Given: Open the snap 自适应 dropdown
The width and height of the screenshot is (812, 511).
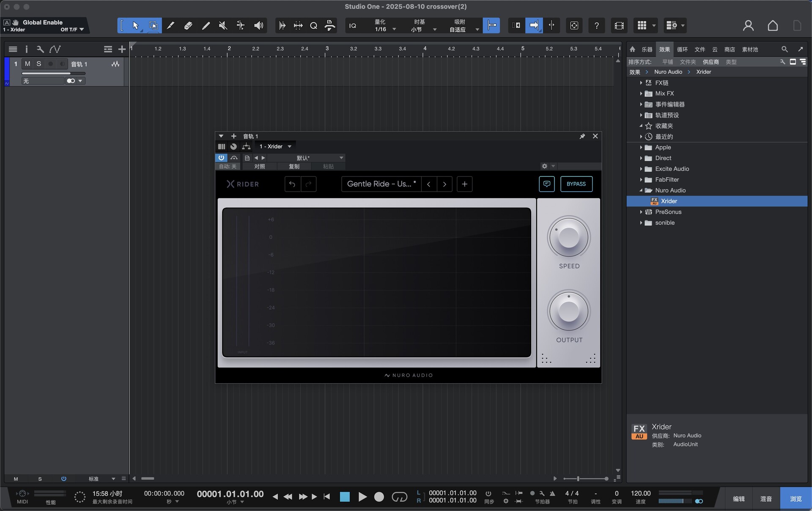Looking at the screenshot, I should point(464,30).
